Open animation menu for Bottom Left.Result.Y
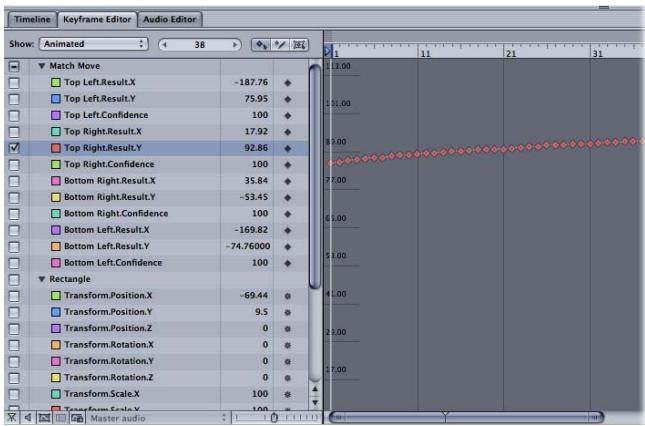 pyautogui.click(x=288, y=247)
